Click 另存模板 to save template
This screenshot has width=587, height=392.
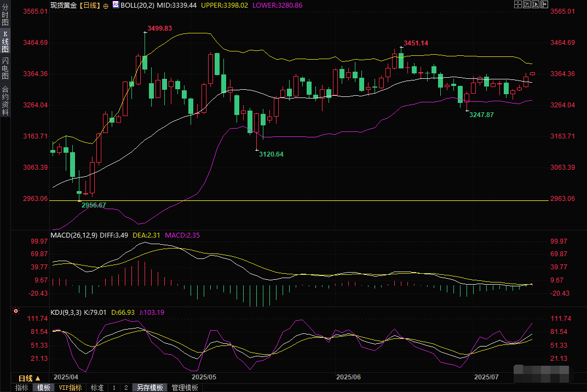(150, 388)
